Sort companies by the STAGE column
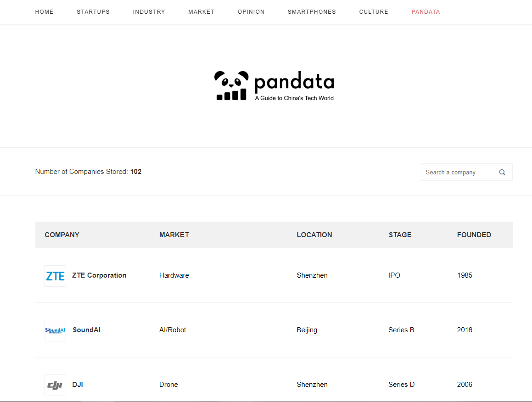The height and width of the screenshot is (402, 532). (400, 234)
